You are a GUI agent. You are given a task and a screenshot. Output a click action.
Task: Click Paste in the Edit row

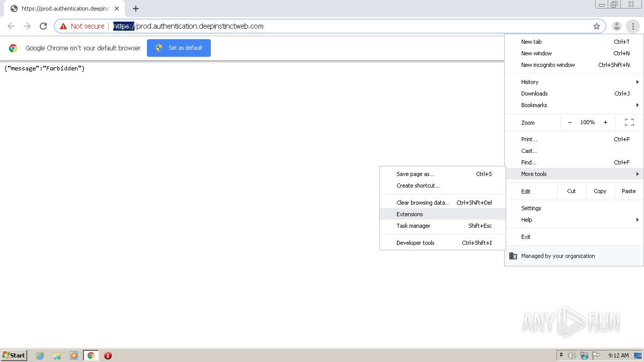tap(628, 191)
